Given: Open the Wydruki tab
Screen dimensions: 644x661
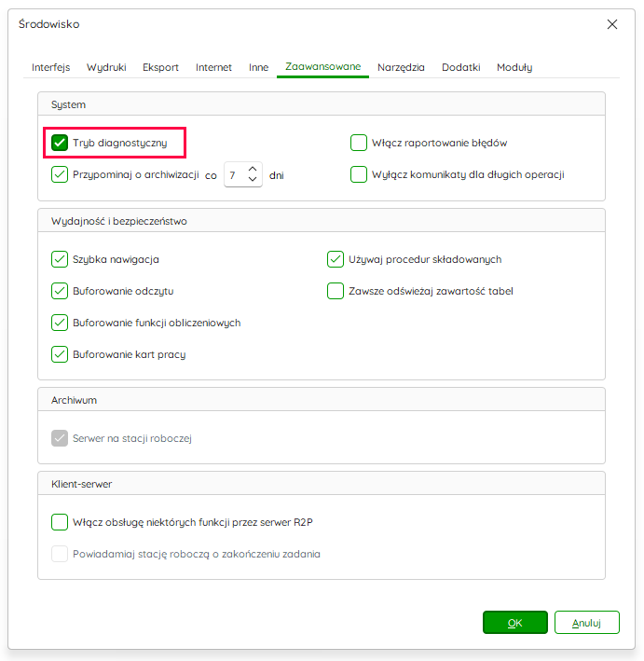Looking at the screenshot, I should click(x=106, y=67).
